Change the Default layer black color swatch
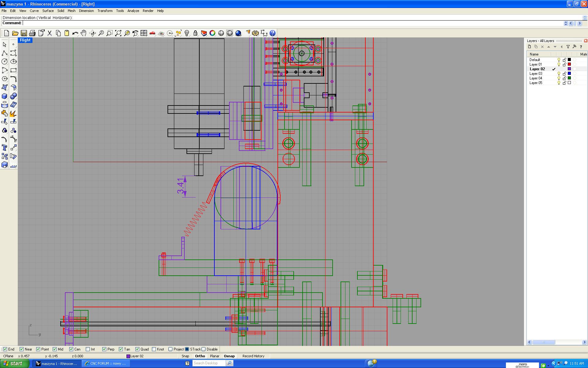The image size is (588, 368). click(x=569, y=60)
